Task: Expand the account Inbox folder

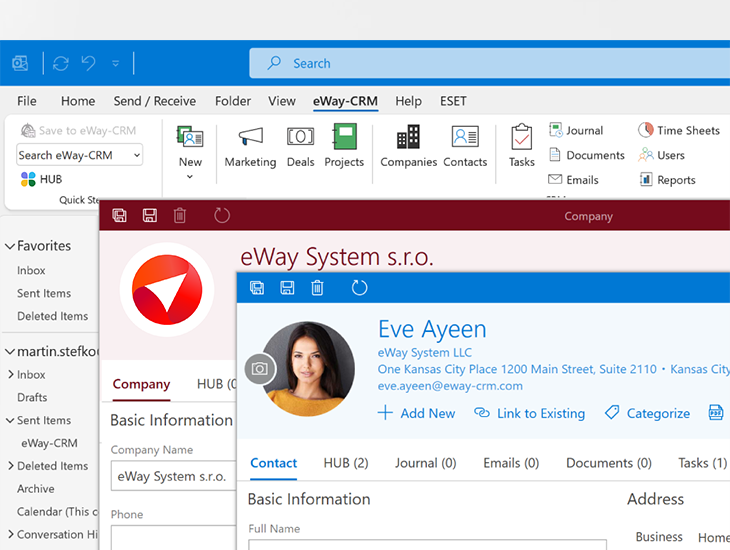Action: (11, 374)
